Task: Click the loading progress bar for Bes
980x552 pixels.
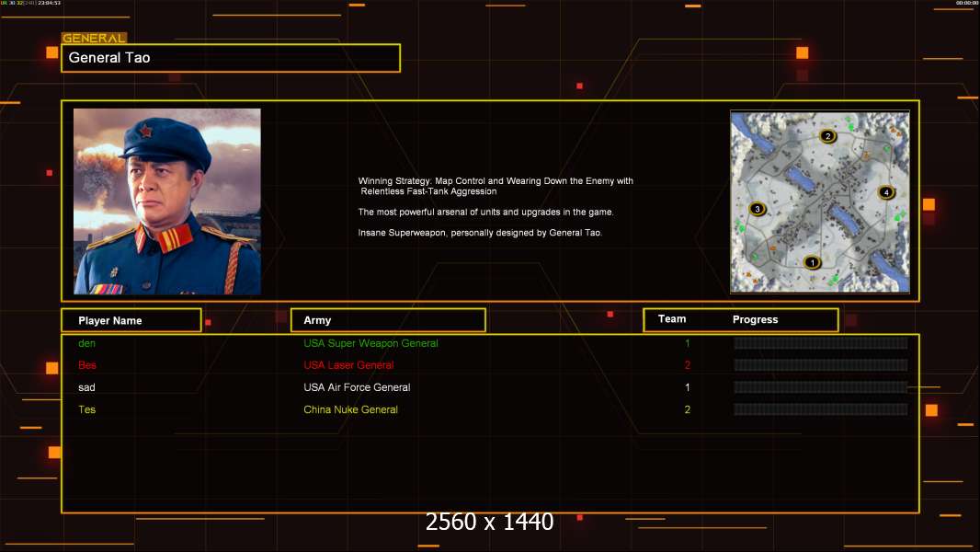Action: click(x=821, y=365)
